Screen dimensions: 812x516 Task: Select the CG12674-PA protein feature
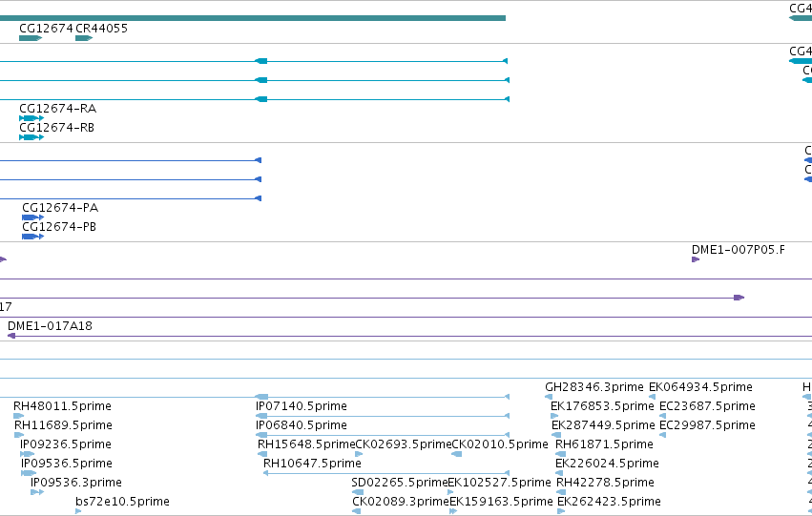(x=32, y=217)
